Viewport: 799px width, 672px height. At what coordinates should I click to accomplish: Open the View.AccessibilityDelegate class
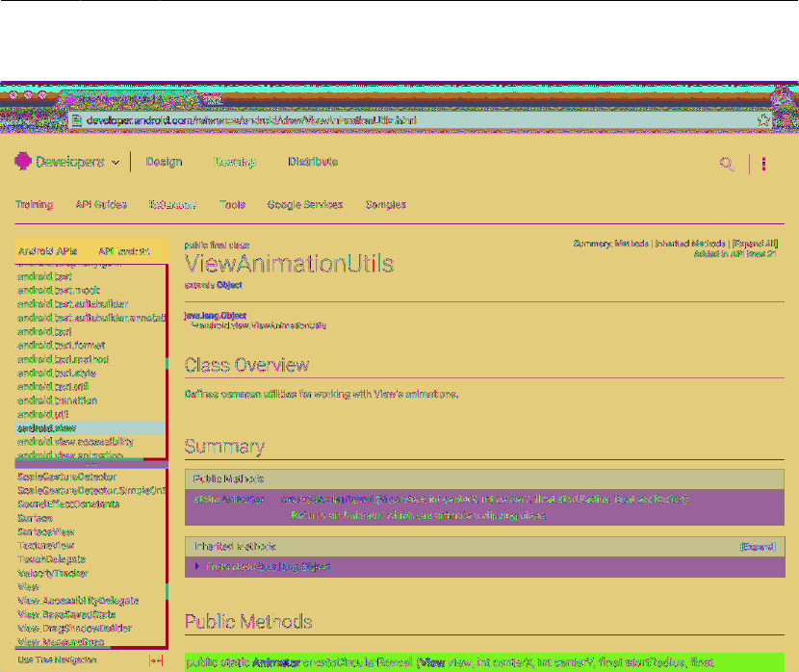click(x=78, y=601)
